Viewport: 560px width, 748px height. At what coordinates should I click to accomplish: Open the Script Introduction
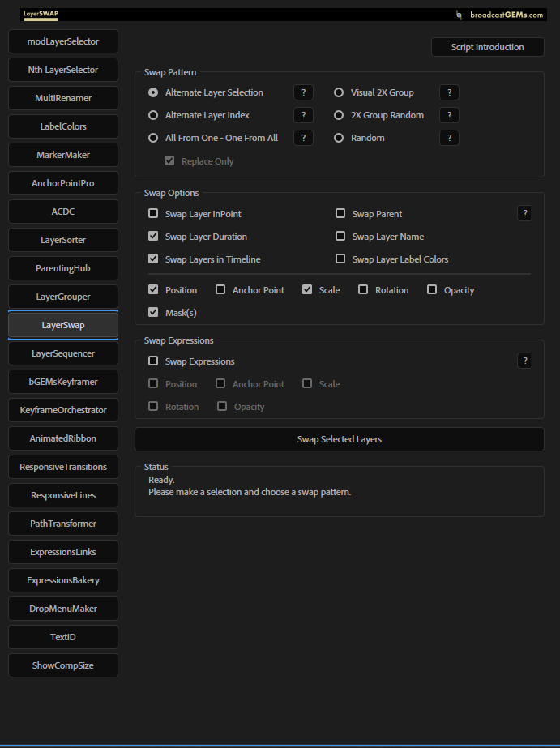coord(487,47)
